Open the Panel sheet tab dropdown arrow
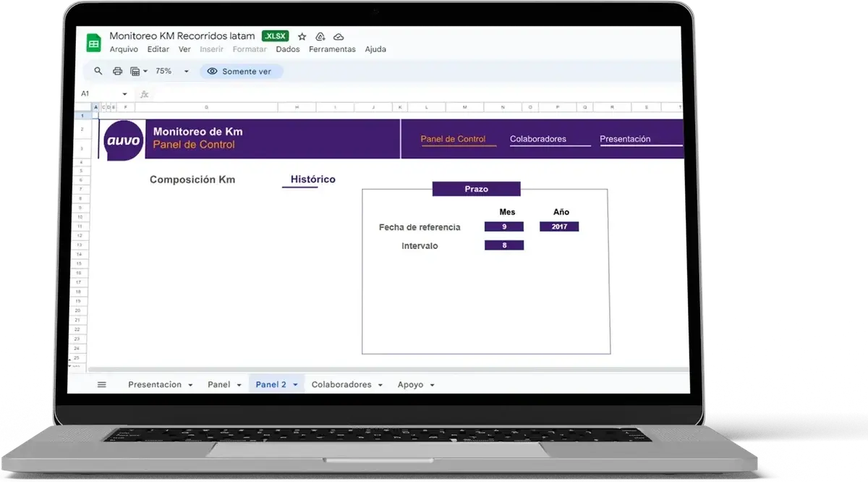Image resolution: width=868 pixels, height=482 pixels. click(x=239, y=385)
